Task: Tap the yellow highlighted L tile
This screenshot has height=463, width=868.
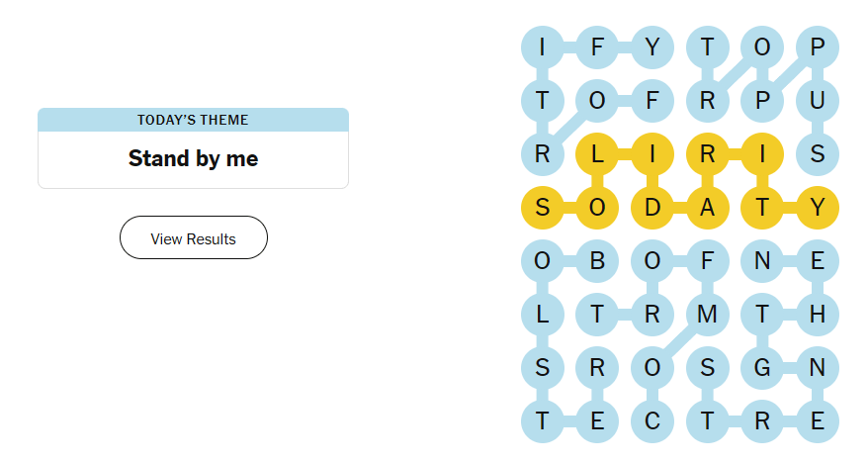Action: [x=597, y=154]
